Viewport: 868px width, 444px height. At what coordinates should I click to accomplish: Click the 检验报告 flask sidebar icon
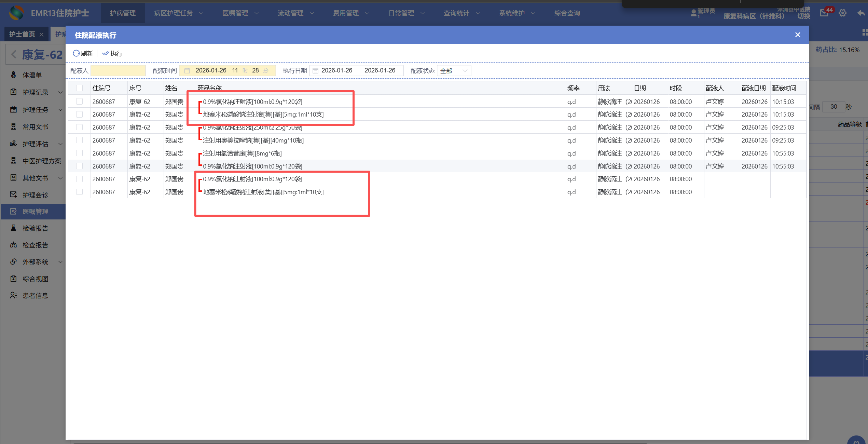pyautogui.click(x=14, y=228)
